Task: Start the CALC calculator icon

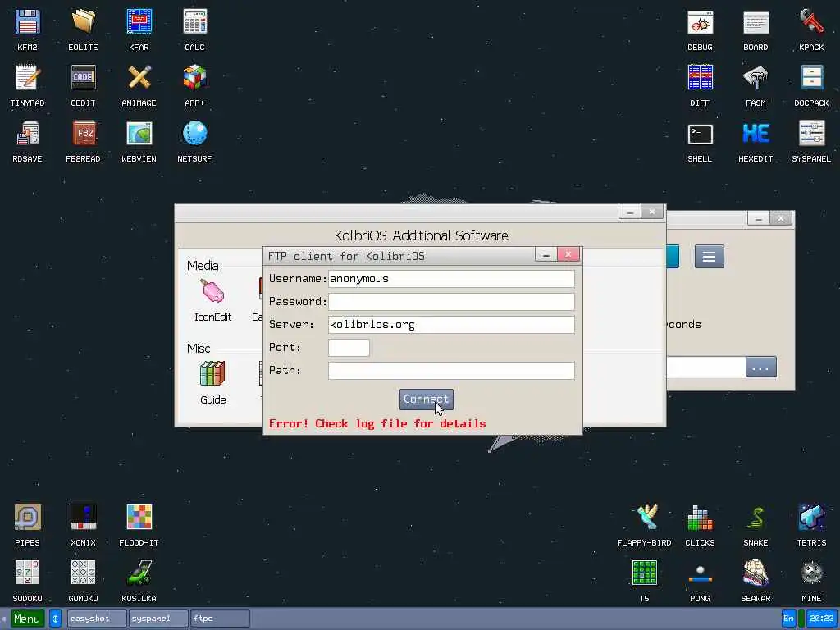Action: point(194,22)
